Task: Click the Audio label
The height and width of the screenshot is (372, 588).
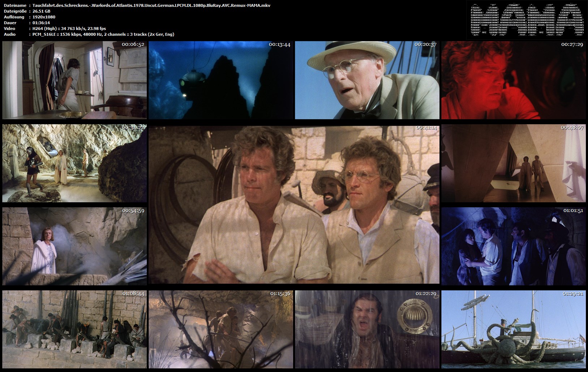Action: click(x=9, y=34)
